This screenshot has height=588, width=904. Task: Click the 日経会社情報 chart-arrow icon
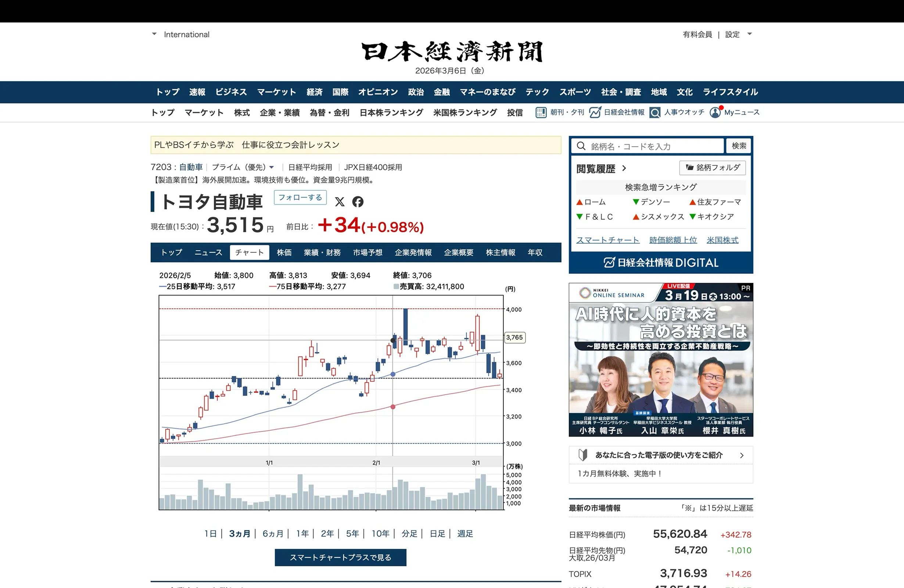tap(595, 112)
